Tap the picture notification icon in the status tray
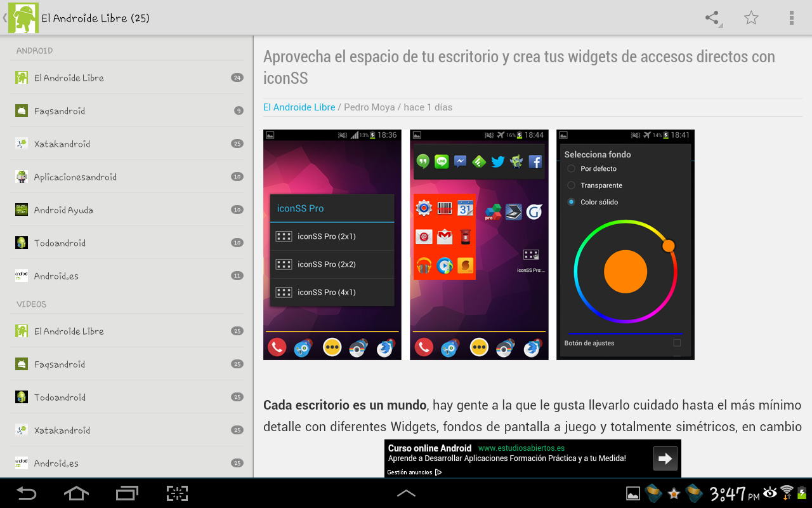This screenshot has width=812, height=508. [632, 493]
